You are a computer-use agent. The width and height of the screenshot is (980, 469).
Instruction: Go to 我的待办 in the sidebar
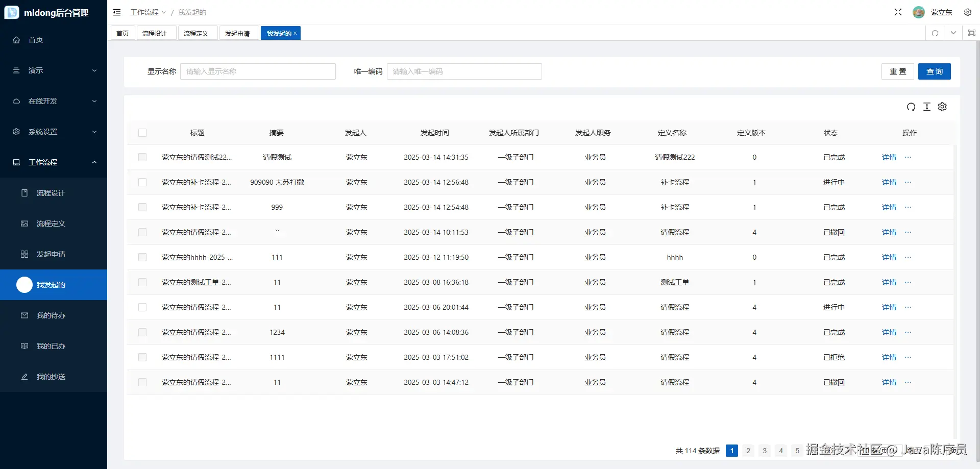[x=54, y=315]
